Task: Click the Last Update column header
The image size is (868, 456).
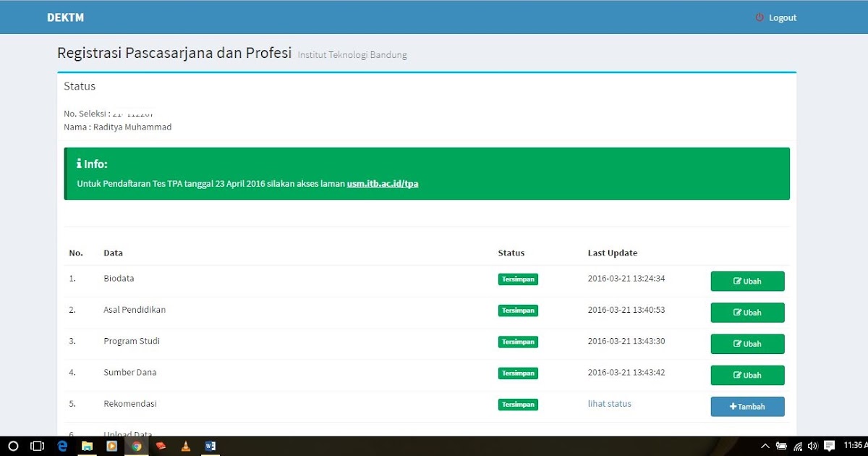Action: click(613, 253)
